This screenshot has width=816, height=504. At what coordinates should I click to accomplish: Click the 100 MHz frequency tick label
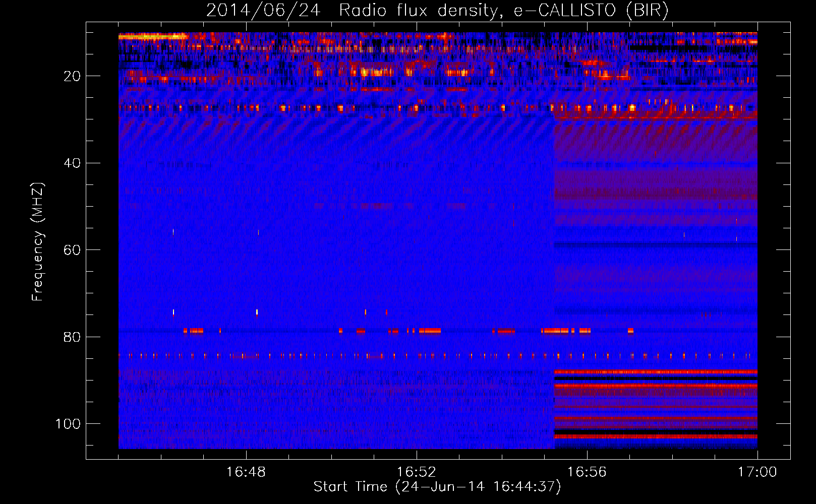(68, 424)
